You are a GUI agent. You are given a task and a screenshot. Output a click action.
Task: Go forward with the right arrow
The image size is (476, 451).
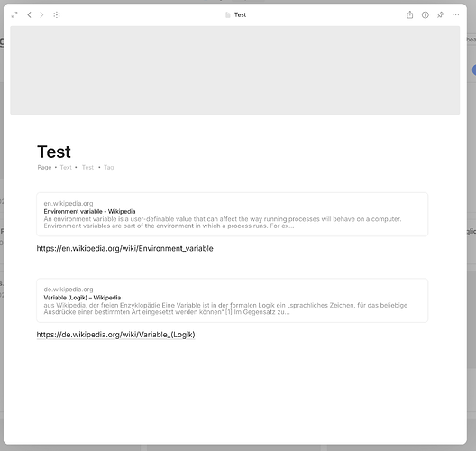coord(41,14)
